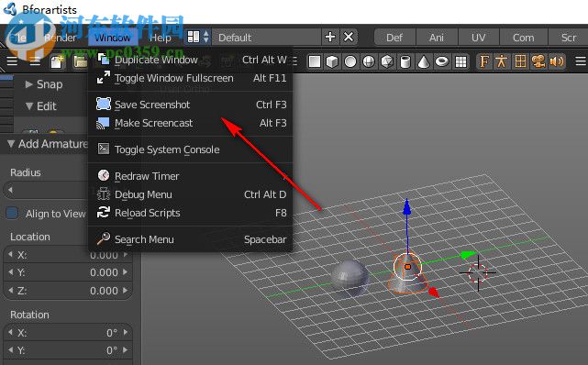
Task: Choose Duplicate Window from menu
Action: pos(191,60)
